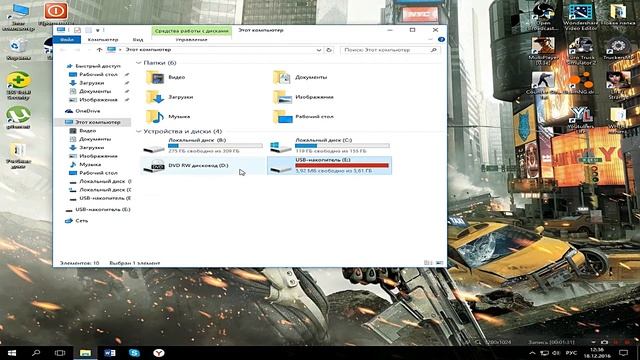Click Локальный диск (C:) blue usage bar
640x360 pixels.
click(x=342, y=146)
